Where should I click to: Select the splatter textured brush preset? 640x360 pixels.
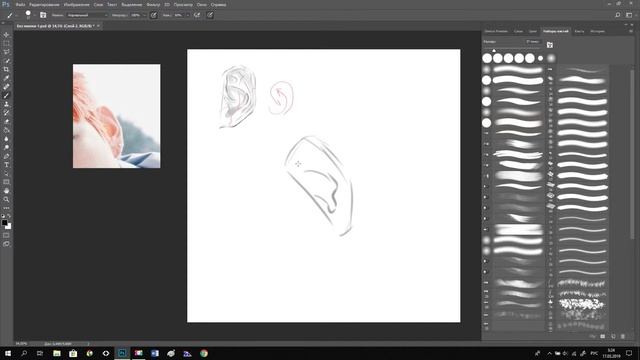pos(582,304)
